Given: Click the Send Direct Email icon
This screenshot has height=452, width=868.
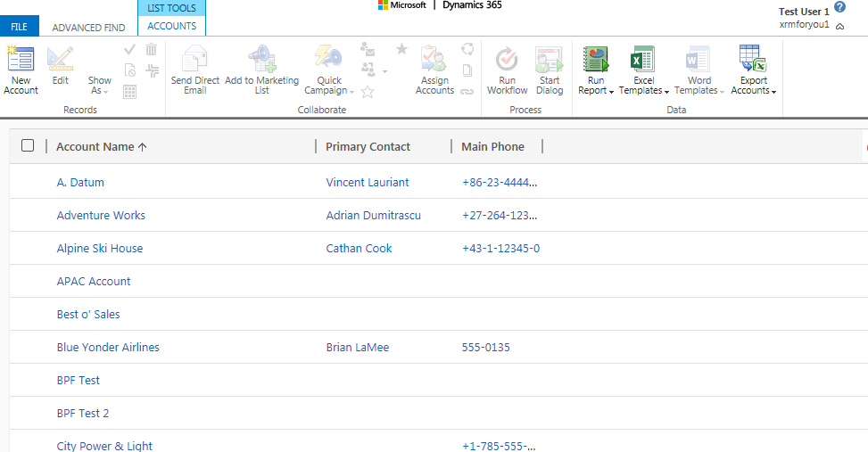Looking at the screenshot, I should click(x=194, y=59).
